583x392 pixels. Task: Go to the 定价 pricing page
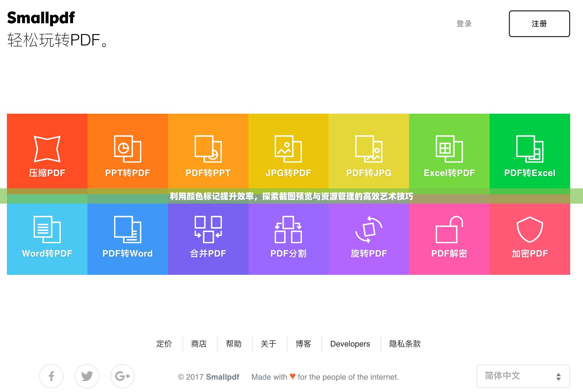coord(165,344)
